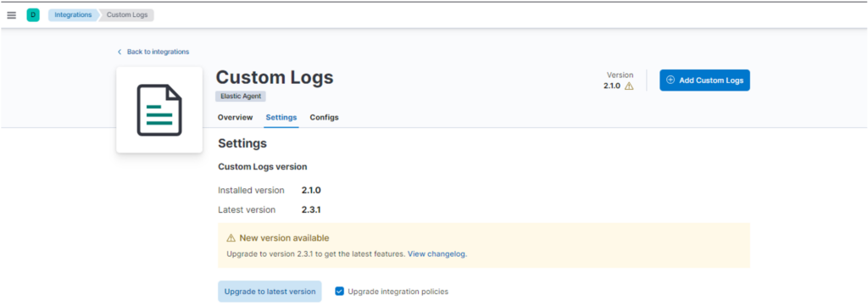Click the Back to integrations link
This screenshot has height=306, width=868.
[158, 52]
